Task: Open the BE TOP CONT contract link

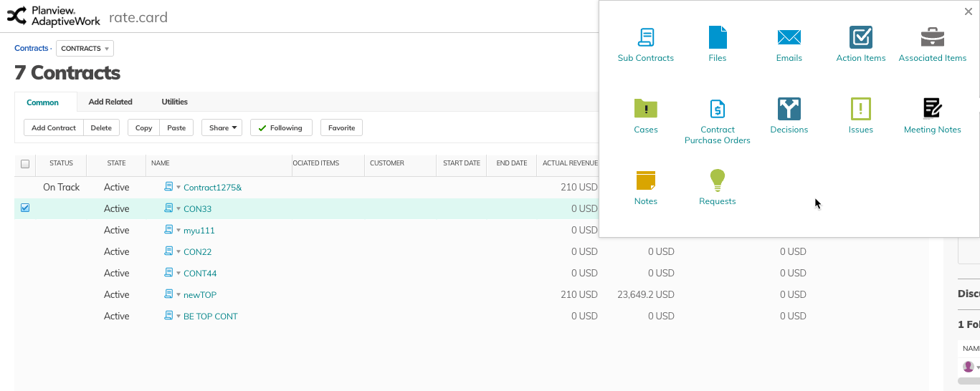Action: click(x=211, y=317)
